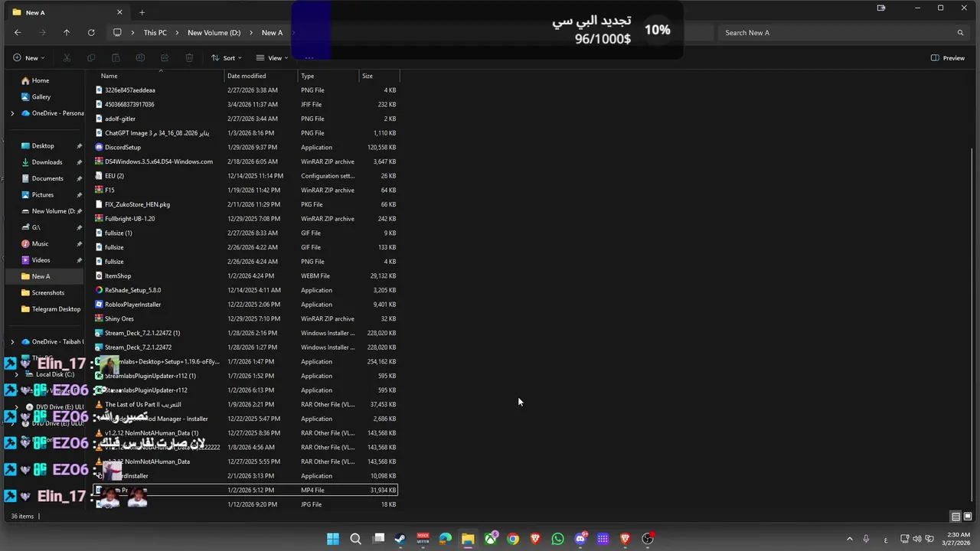Screen dimensions: 980x551
Task: Click the volume speaker icon in system tray
Action: pyautogui.click(x=917, y=539)
